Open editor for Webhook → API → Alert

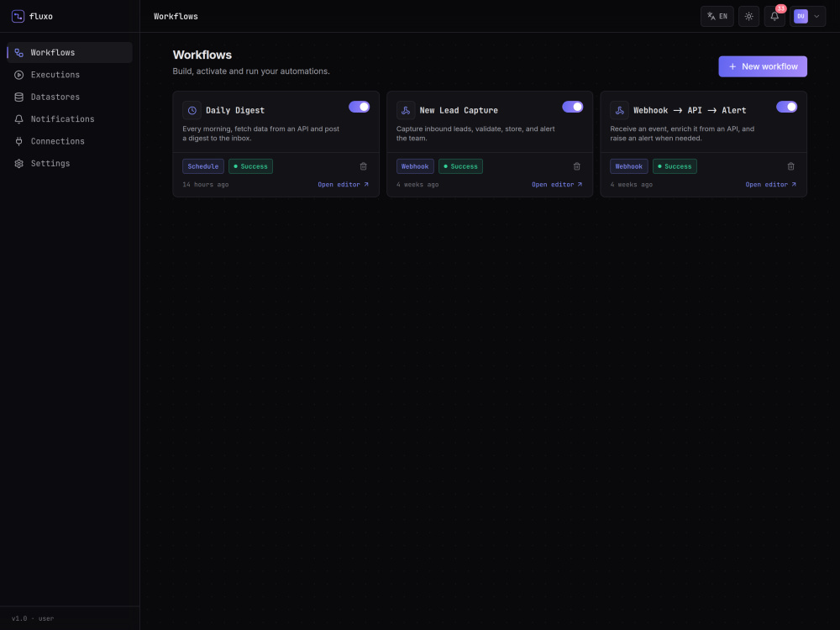pos(771,185)
